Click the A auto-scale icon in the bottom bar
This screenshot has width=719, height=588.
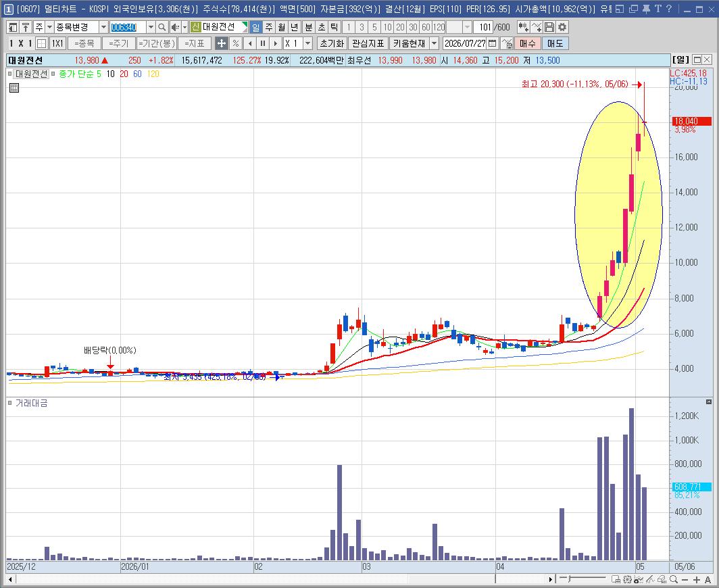point(708,579)
